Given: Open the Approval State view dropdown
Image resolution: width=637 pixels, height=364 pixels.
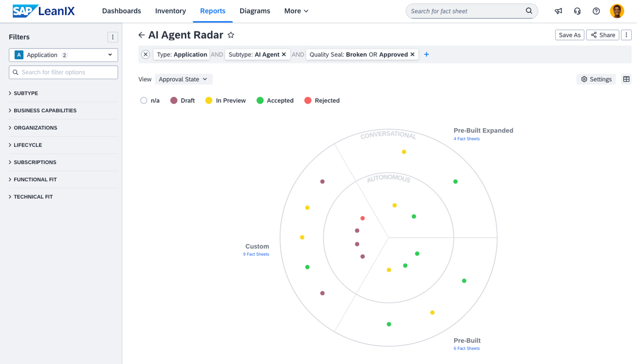Looking at the screenshot, I should [x=183, y=79].
